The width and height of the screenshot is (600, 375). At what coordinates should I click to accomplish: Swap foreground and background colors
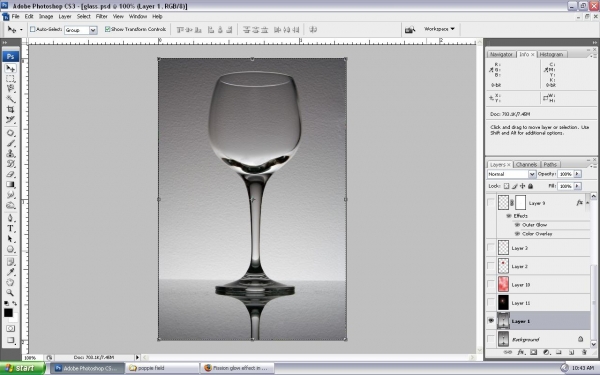coord(15,303)
